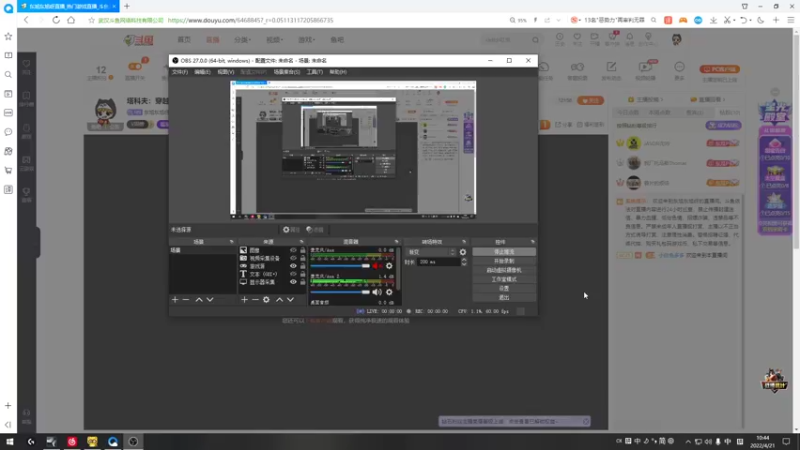Move scene up with the Scenes panel up arrow

pyautogui.click(x=199, y=299)
